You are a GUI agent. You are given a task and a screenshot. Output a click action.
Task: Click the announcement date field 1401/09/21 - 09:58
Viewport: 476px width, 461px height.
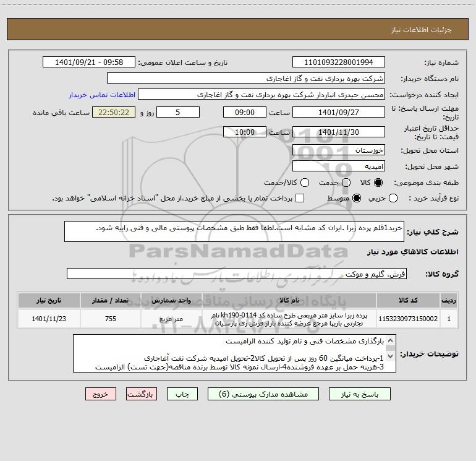pos(89,62)
